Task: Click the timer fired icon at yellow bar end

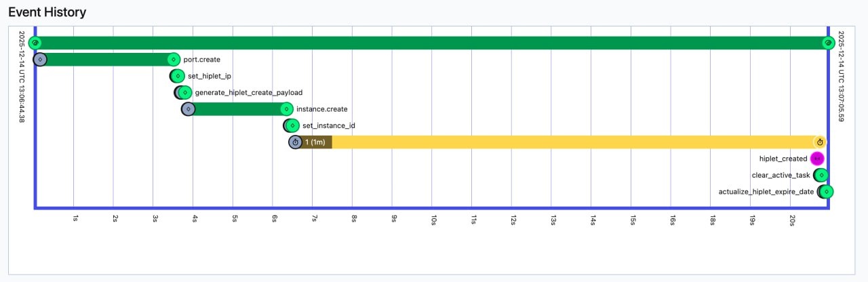Action: tap(820, 142)
